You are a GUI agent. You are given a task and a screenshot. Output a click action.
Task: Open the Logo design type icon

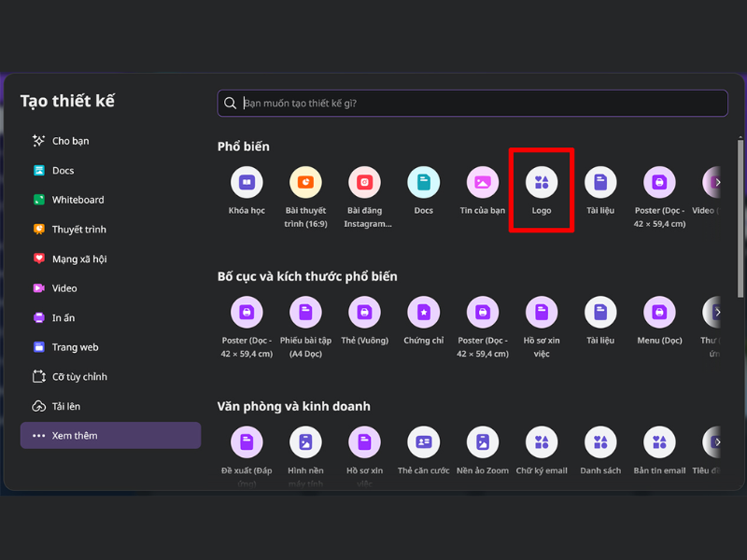pyautogui.click(x=542, y=182)
